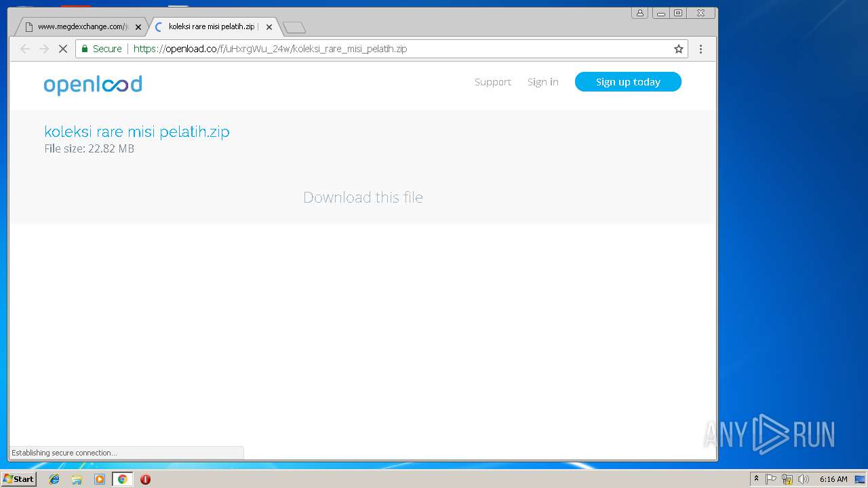Go forward with the browser forward arrow
The height and width of the screenshot is (488, 868).
click(x=44, y=49)
